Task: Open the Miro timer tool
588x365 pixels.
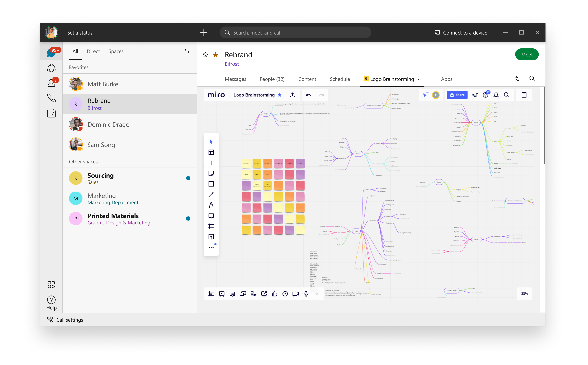Action: click(285, 294)
